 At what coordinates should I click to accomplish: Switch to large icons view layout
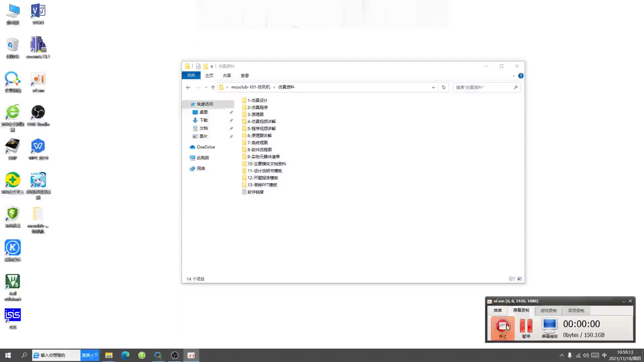520,279
